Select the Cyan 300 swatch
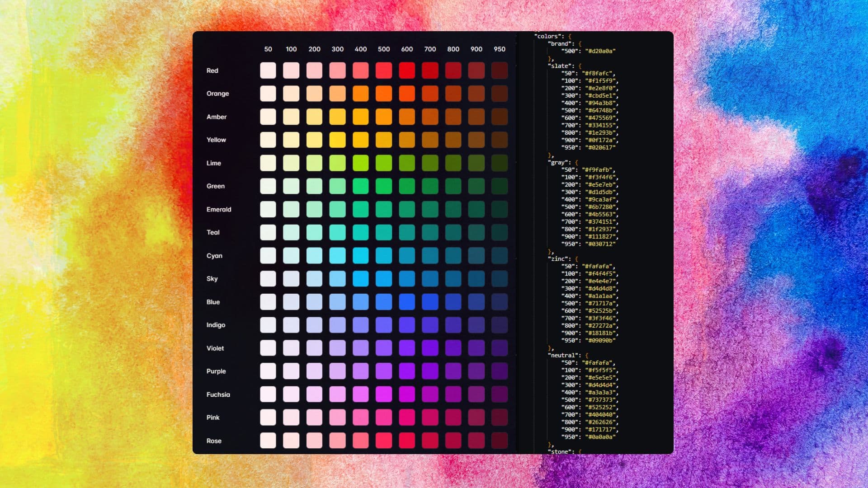This screenshot has width=868, height=488. 337,256
